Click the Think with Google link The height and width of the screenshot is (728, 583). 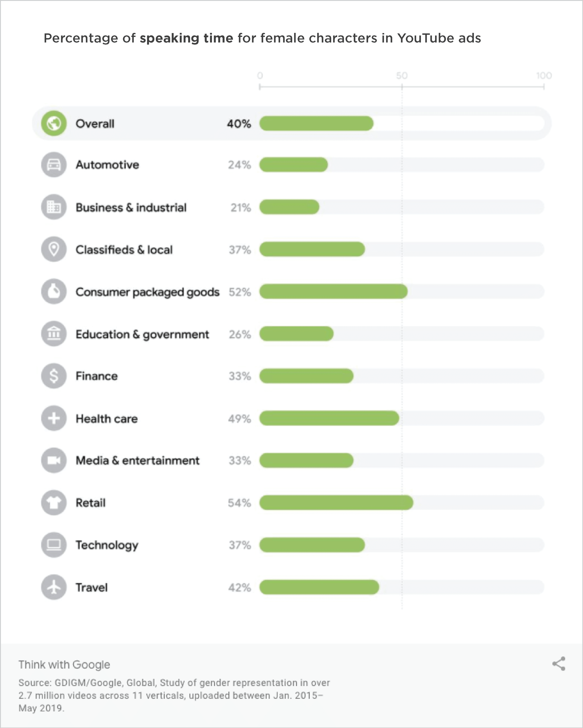point(64,664)
